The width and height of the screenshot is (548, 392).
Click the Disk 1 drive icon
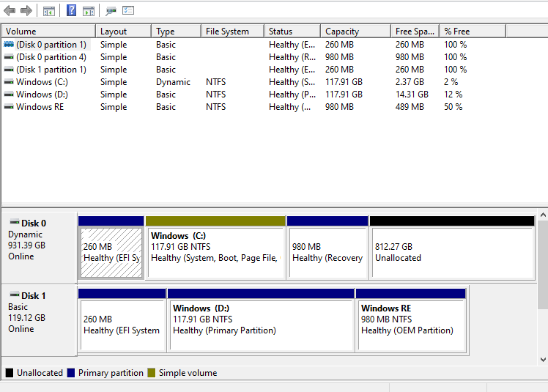tap(15, 295)
